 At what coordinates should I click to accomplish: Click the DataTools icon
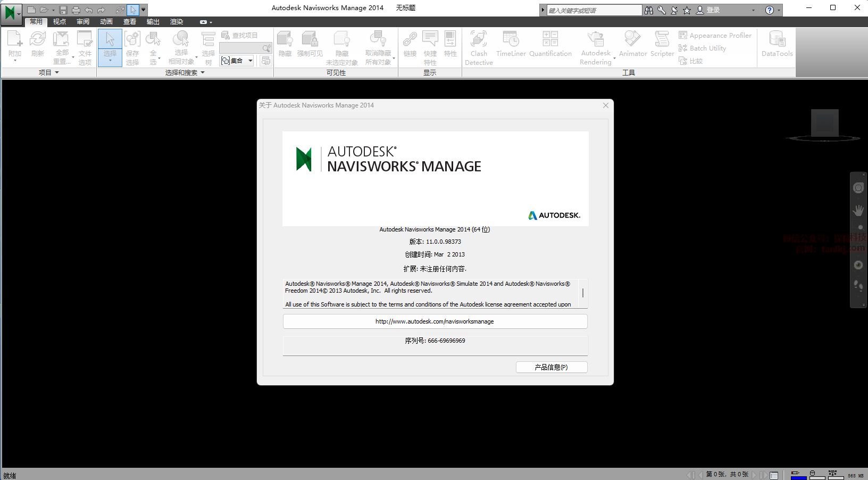(x=777, y=40)
